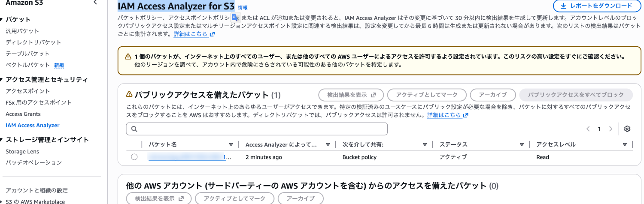Screen dimensions: 644x204
Task: Click the table preferences gear icon
Action: pyautogui.click(x=627, y=129)
